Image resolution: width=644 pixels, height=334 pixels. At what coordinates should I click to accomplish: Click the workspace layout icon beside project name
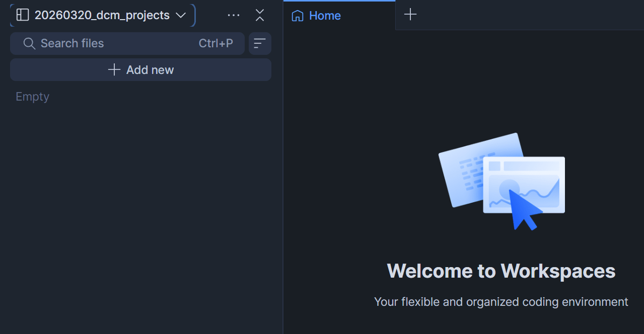[x=23, y=15]
